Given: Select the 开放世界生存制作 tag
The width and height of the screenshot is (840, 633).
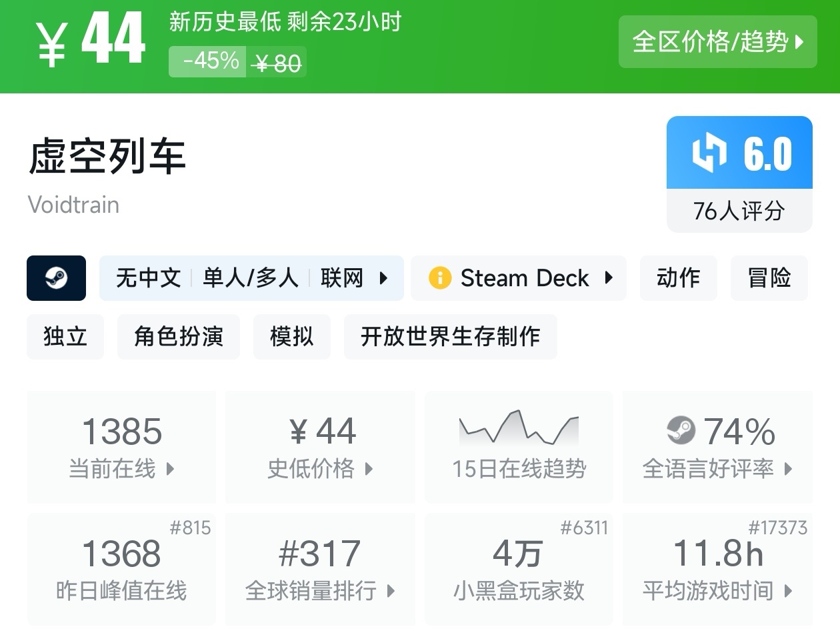Looking at the screenshot, I should tap(451, 337).
